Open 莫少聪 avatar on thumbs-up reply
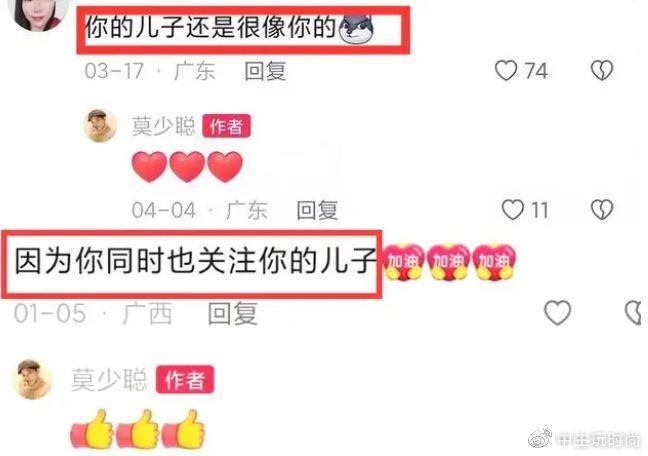Viewport: 648px width, 456px height. coord(33,380)
